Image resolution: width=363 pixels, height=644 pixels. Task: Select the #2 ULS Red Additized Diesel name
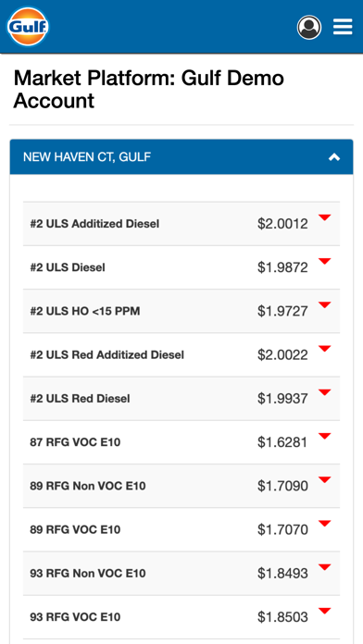[106, 355]
